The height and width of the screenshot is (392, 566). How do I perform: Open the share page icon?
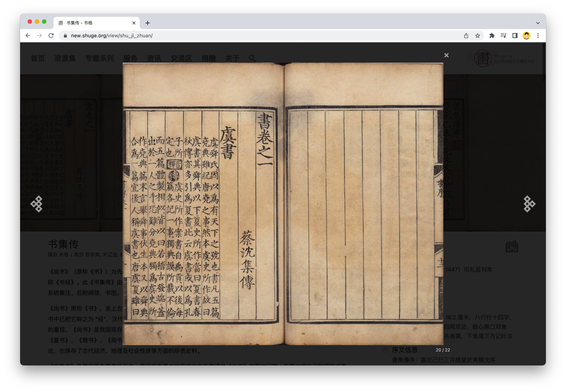coord(466,36)
